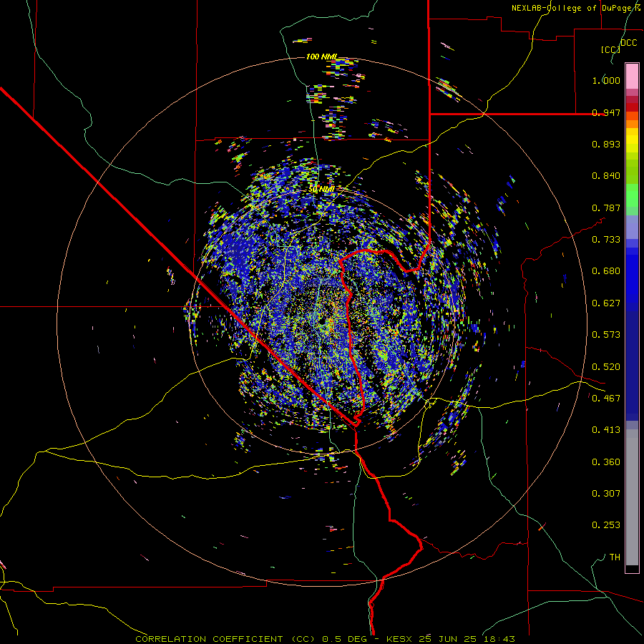Click the 0.520 legend value

606,367
